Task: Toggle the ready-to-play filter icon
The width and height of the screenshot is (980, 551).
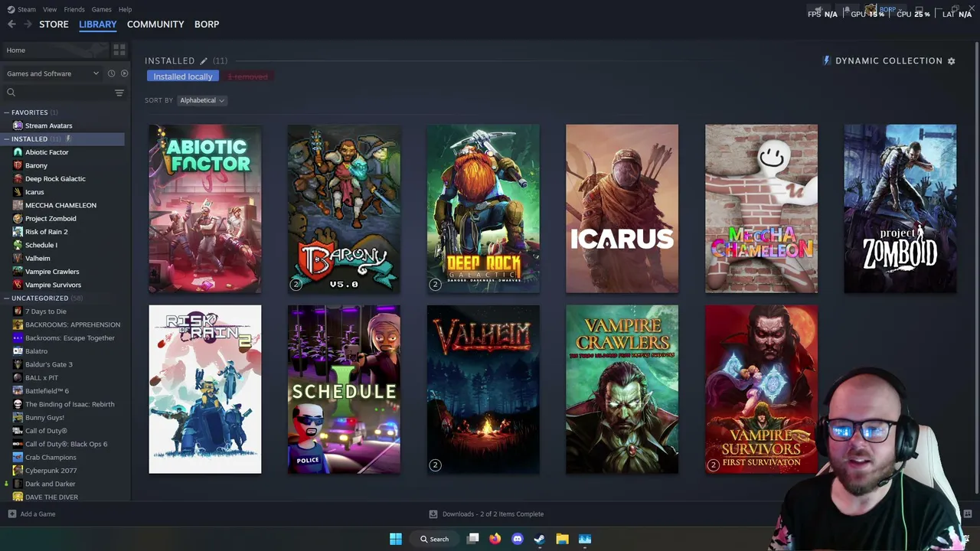Action: (124, 73)
